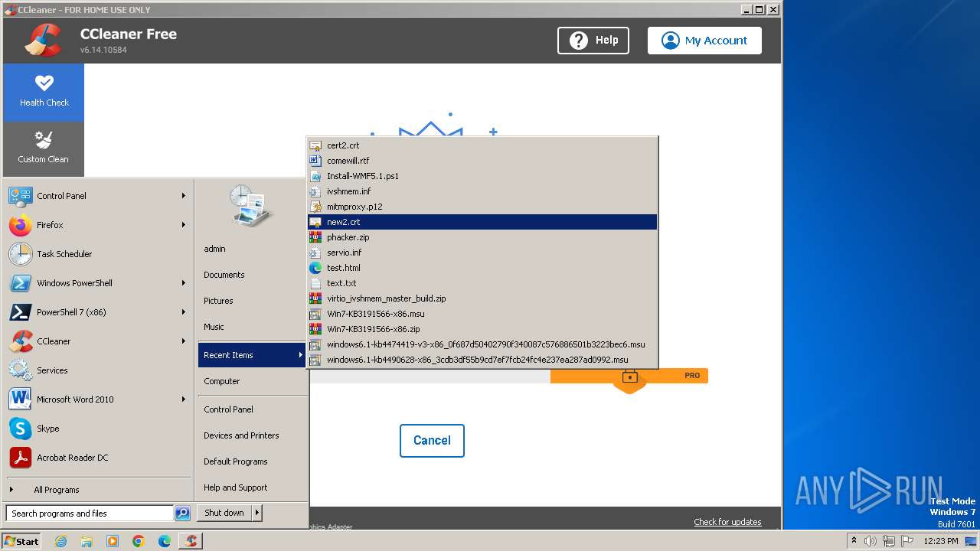Open recent file phacker.zip

pos(482,237)
